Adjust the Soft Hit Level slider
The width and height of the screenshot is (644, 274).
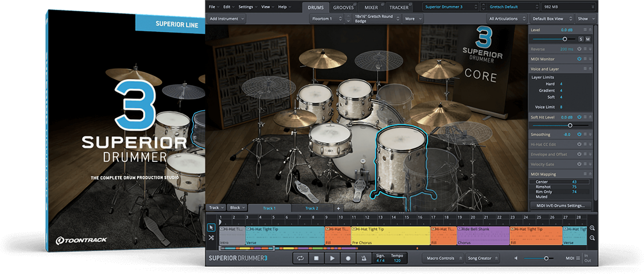[570, 125]
